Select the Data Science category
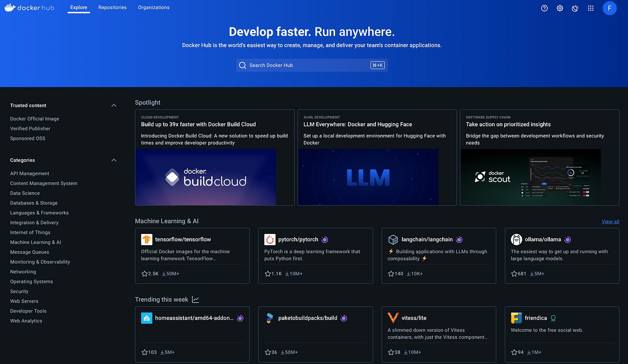628x364 pixels. (25, 193)
